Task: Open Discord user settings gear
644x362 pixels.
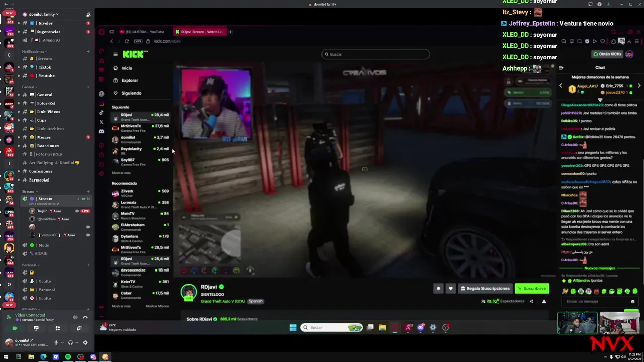Action: [x=85, y=343]
